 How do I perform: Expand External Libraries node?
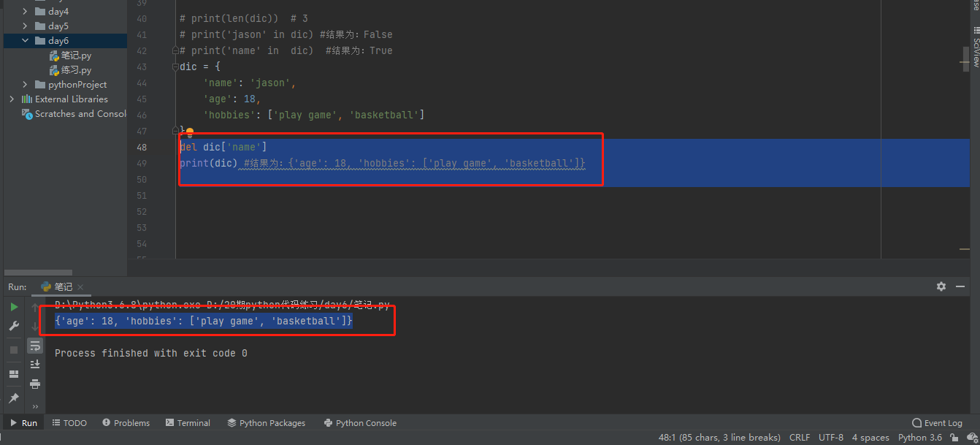[x=12, y=99]
